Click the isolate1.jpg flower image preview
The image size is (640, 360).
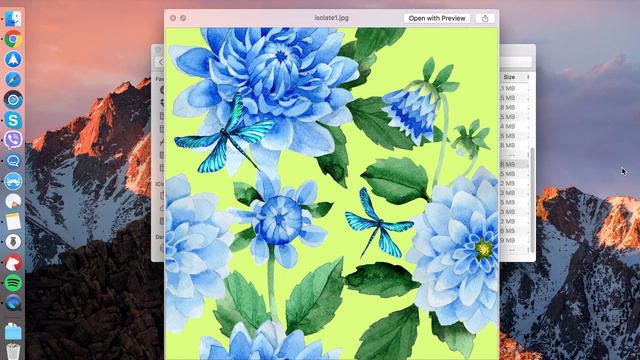point(331,193)
